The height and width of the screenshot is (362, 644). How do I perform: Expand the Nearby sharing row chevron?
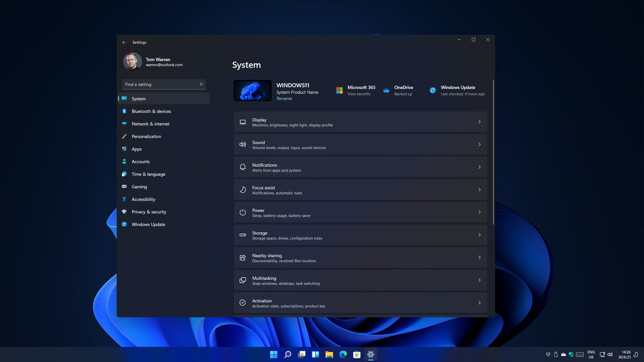[479, 257]
